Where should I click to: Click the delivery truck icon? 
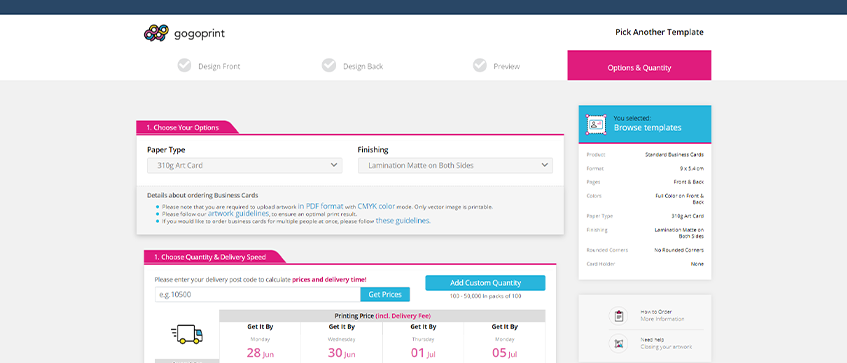tap(186, 334)
